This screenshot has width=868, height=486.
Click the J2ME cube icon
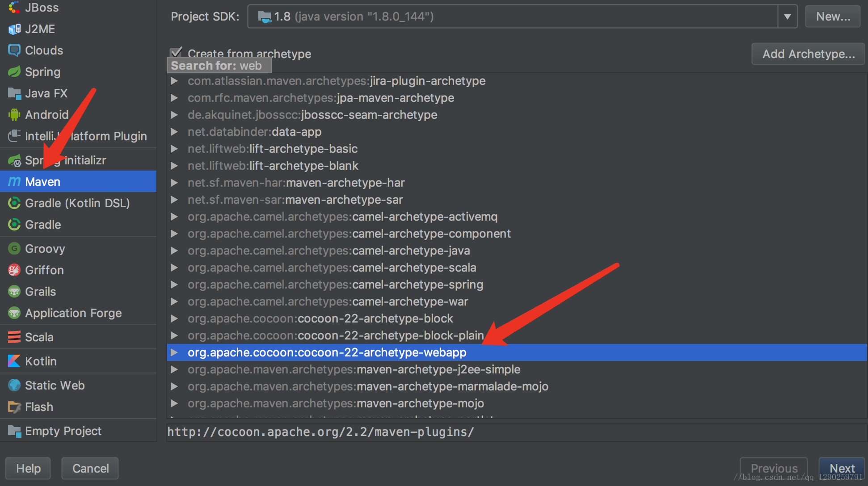click(x=14, y=29)
